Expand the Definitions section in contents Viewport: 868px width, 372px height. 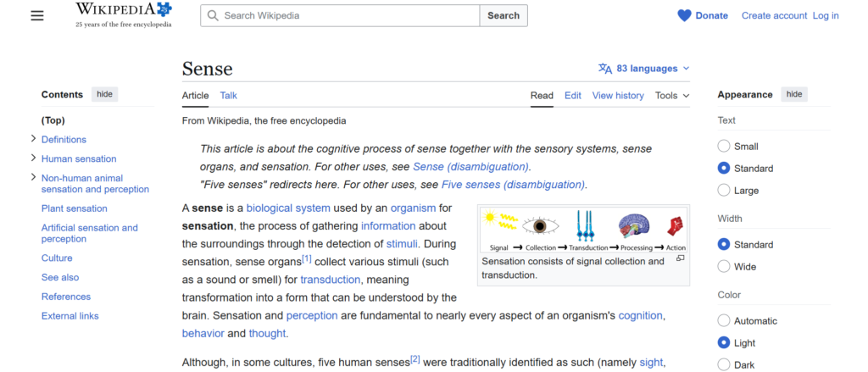(34, 139)
